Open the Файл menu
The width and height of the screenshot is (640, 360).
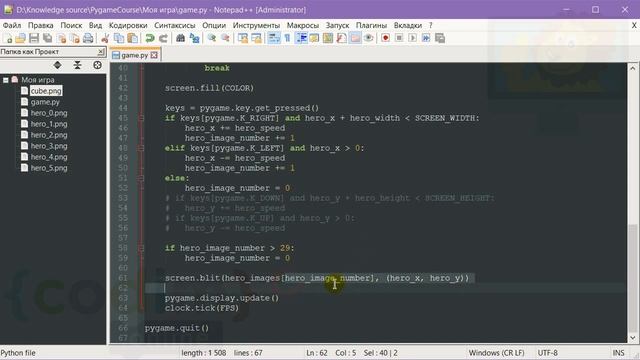pyautogui.click(x=12, y=25)
